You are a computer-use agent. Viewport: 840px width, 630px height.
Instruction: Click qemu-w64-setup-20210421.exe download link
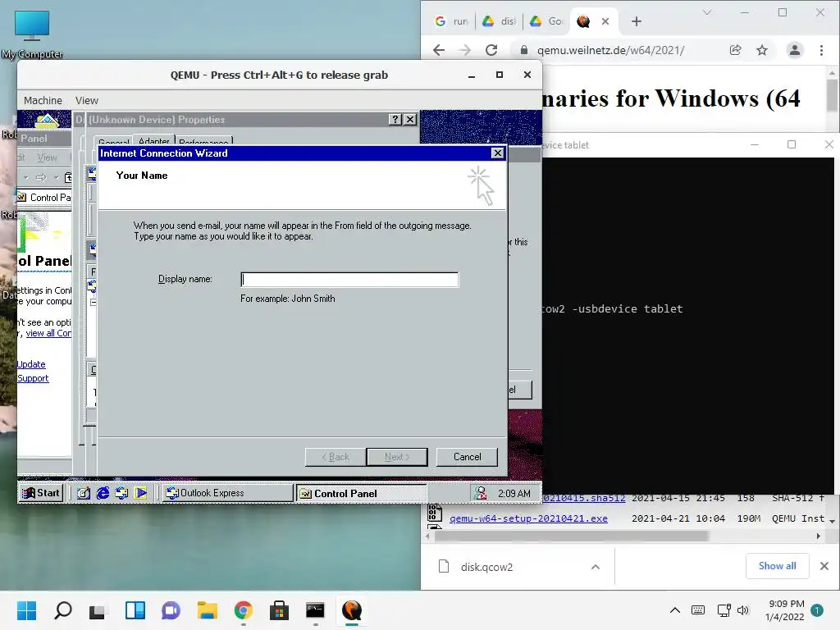528,518
